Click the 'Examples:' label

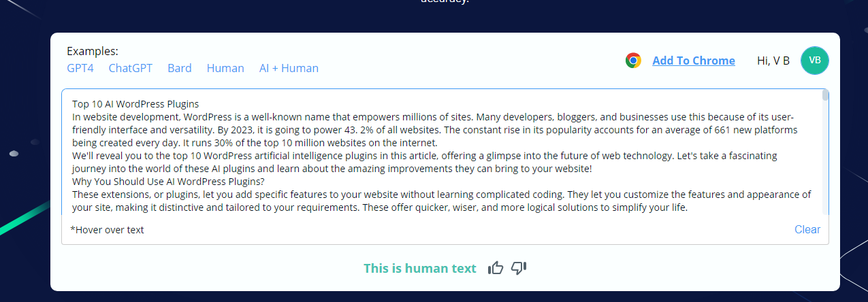pos(93,51)
